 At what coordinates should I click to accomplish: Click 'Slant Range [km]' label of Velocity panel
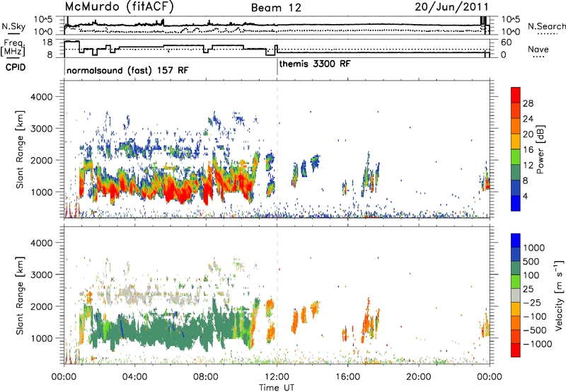click(20, 296)
